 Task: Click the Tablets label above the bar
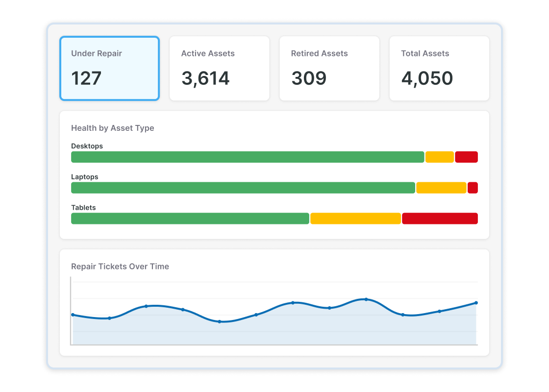coord(83,208)
